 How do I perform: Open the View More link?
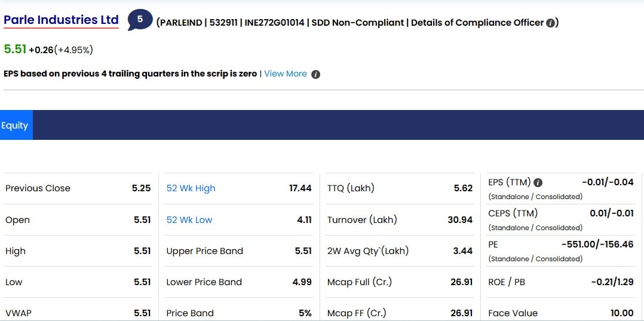(286, 74)
